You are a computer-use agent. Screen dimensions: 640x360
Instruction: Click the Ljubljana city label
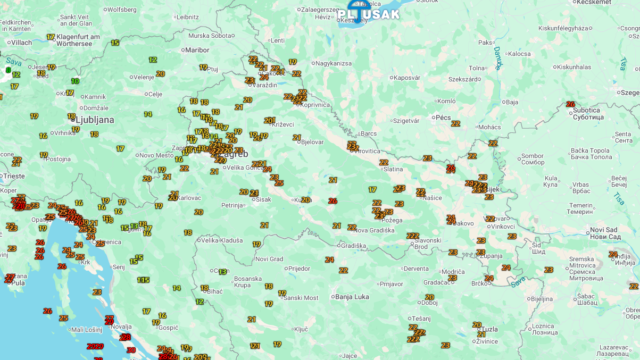[x=95, y=120]
